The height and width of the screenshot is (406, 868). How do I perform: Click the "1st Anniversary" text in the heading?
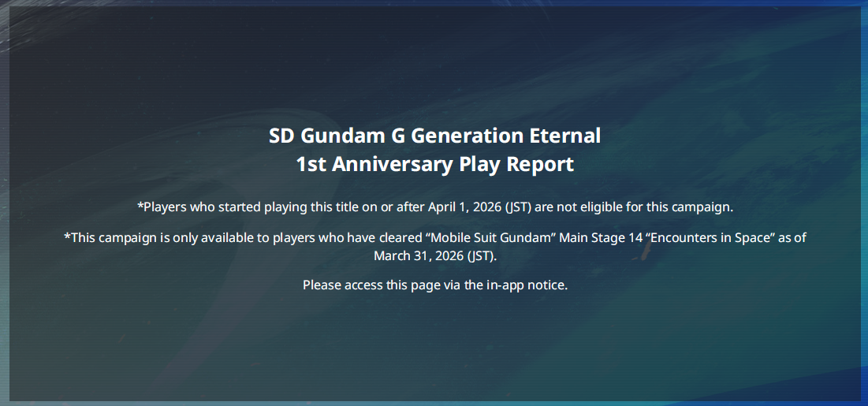click(x=374, y=165)
